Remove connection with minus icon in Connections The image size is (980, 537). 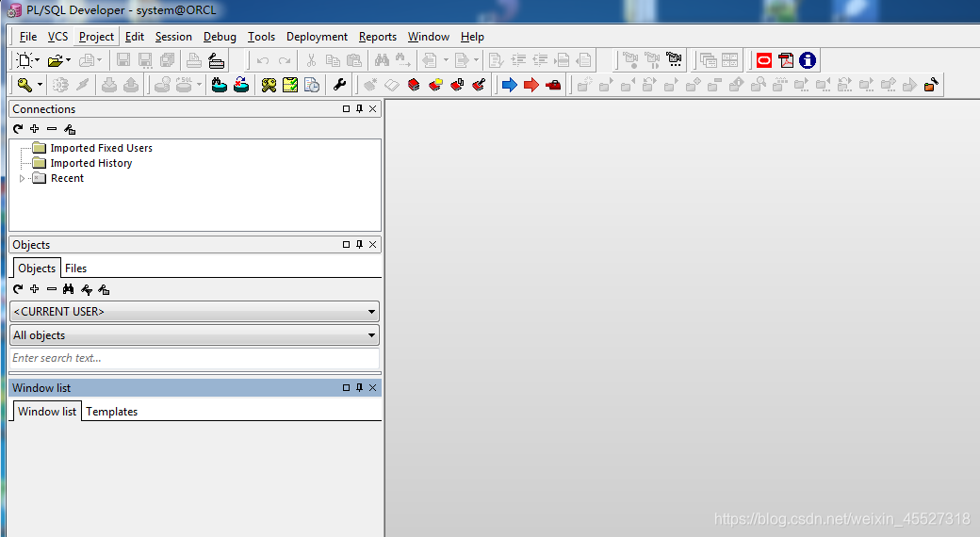tap(52, 129)
